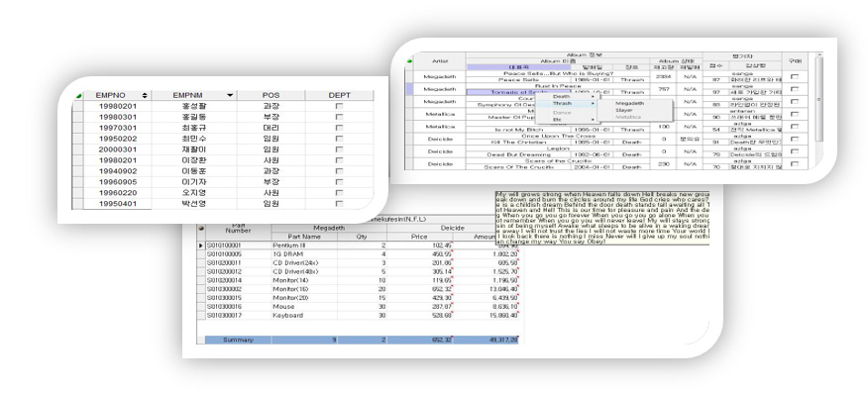Open the EMPNM column dropdown arrow
The image size is (868, 395).
230,96
